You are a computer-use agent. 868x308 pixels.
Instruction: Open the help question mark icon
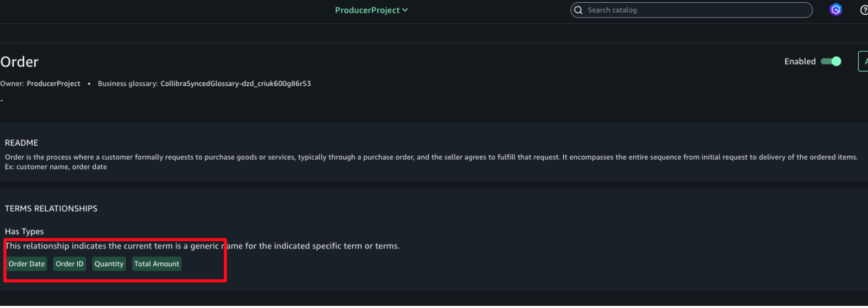point(864,10)
